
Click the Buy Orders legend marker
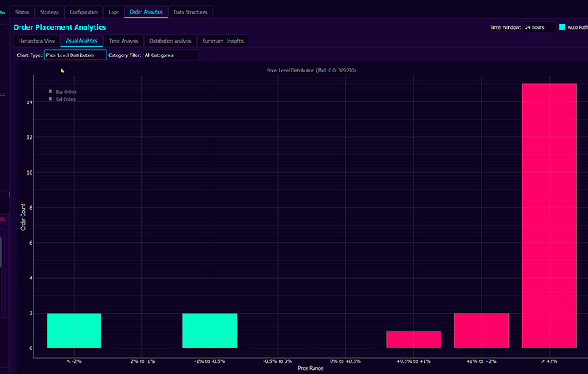(50, 91)
